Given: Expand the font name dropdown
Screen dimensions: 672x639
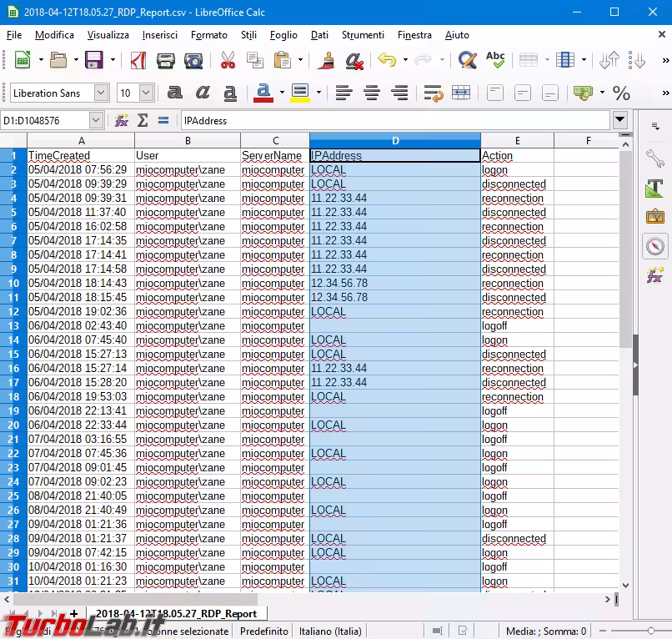Looking at the screenshot, I should (101, 93).
